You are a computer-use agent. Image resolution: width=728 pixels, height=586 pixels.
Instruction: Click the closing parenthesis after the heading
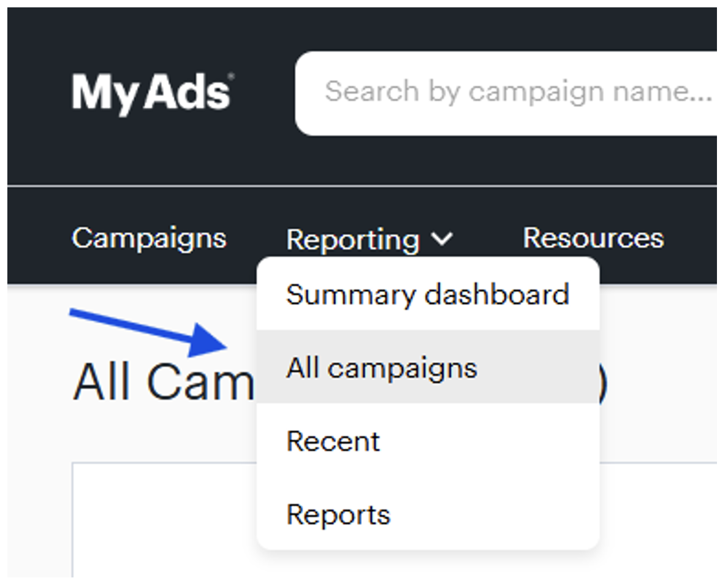[x=603, y=386]
